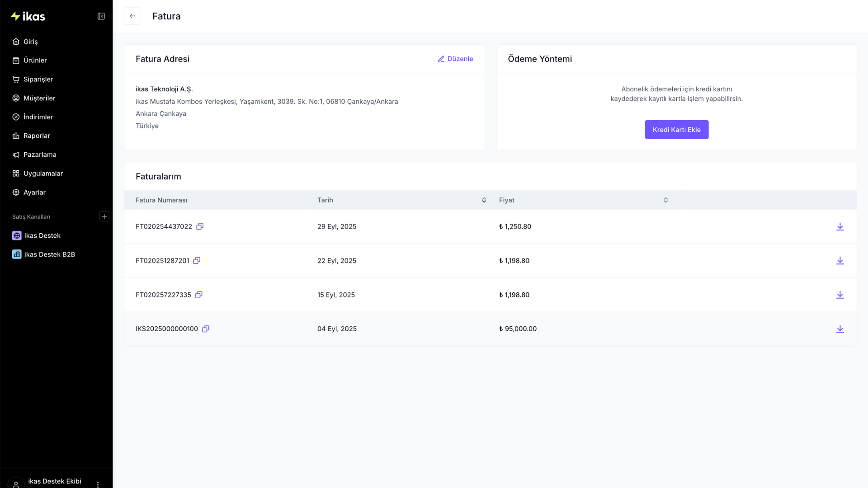Click the Giriş home icon
Screen dimensions: 868x488
16,42
